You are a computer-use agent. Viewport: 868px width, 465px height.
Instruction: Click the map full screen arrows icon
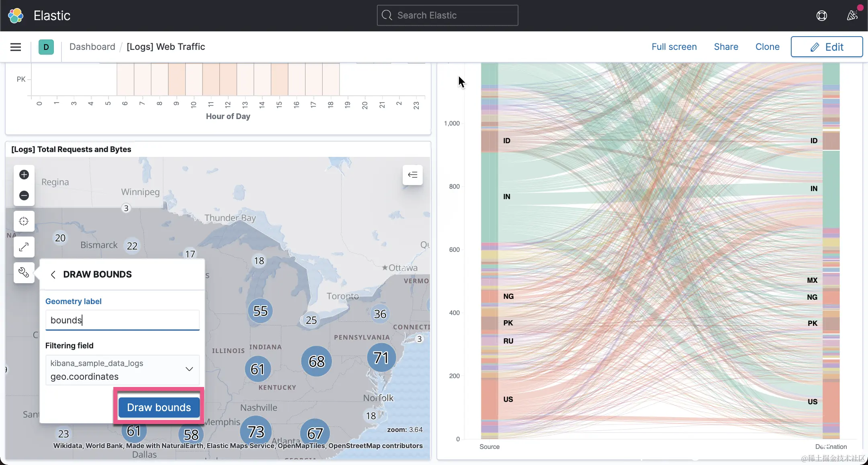(x=24, y=247)
